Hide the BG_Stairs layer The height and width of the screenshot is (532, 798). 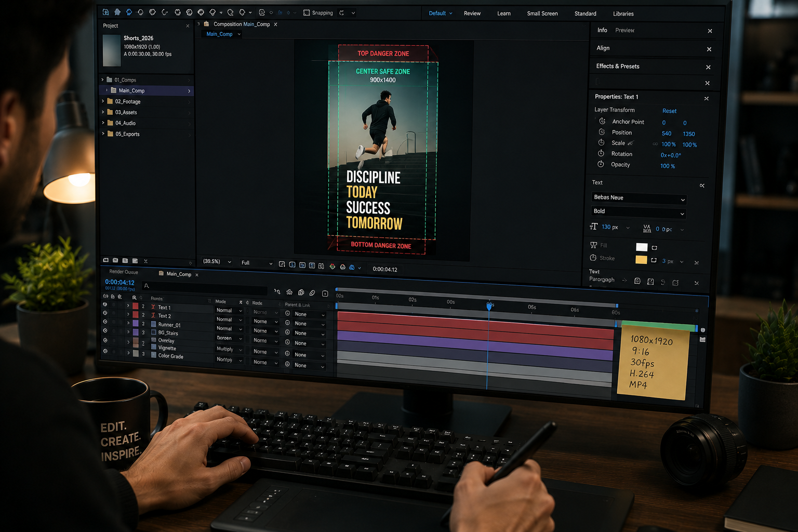point(105,330)
